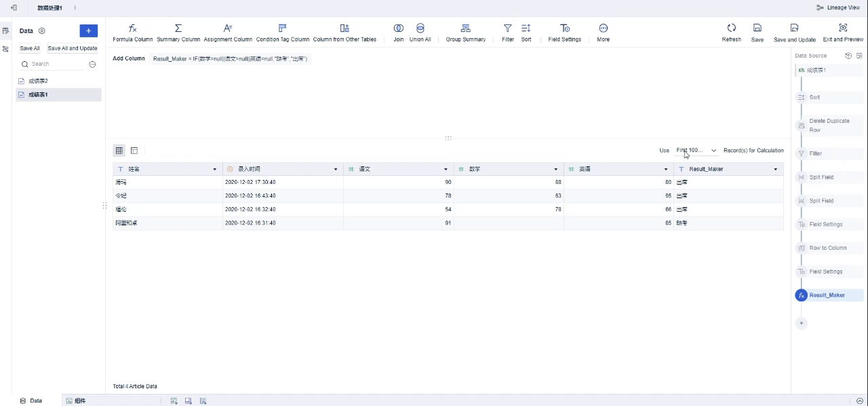Switch to the 组件 tab in the bottom bar
The image size is (868, 406).
(x=76, y=401)
